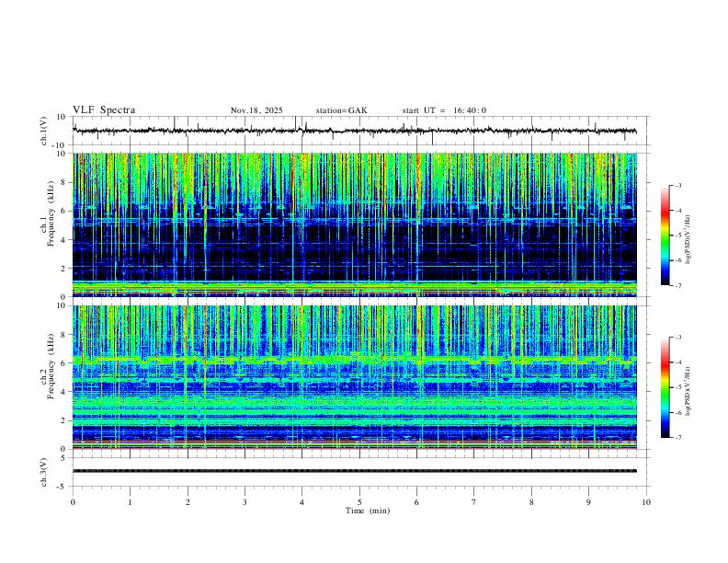This screenshot has width=728, height=563.
Task: Click the '-7' value on ch.2 colorbar
Action: pyautogui.click(x=677, y=438)
